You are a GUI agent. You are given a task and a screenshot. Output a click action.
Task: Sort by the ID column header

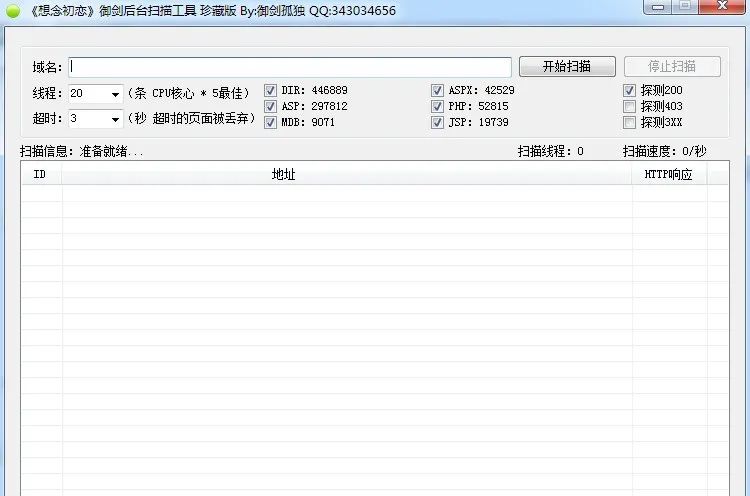point(40,174)
